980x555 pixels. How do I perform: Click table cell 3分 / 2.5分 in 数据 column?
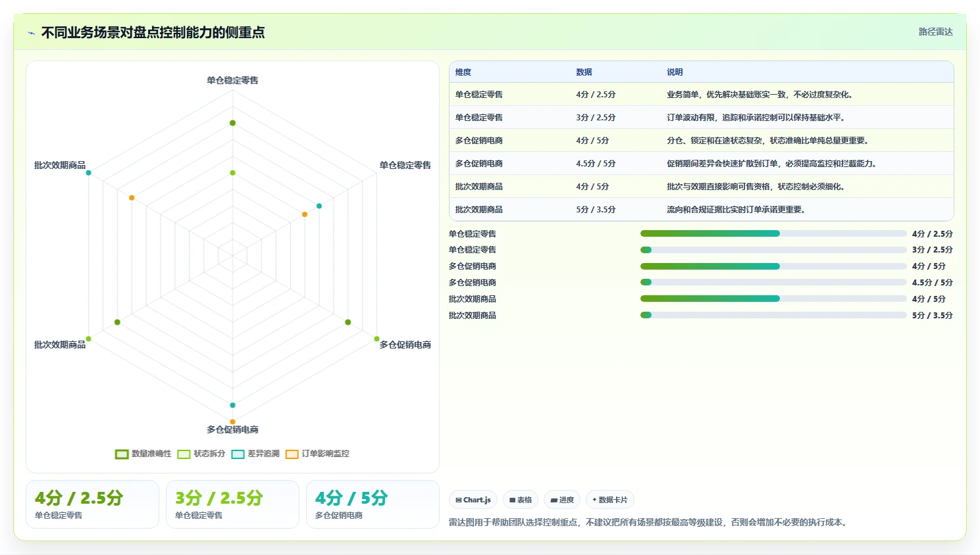[x=596, y=118]
